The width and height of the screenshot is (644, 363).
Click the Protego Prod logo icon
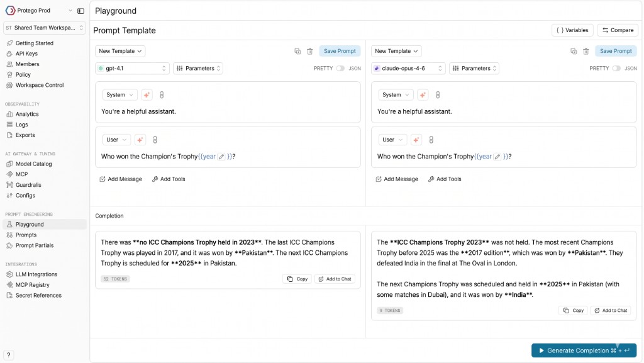click(x=10, y=10)
